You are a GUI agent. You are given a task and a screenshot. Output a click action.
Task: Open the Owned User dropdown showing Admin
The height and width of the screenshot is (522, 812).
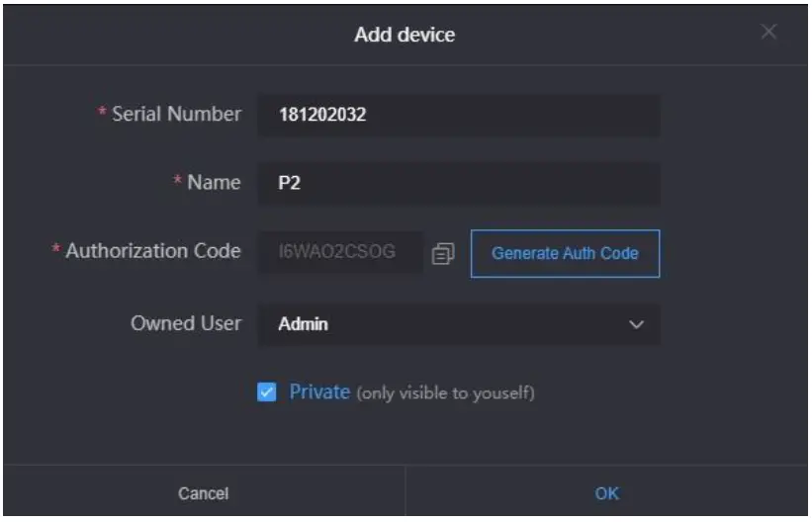click(458, 324)
